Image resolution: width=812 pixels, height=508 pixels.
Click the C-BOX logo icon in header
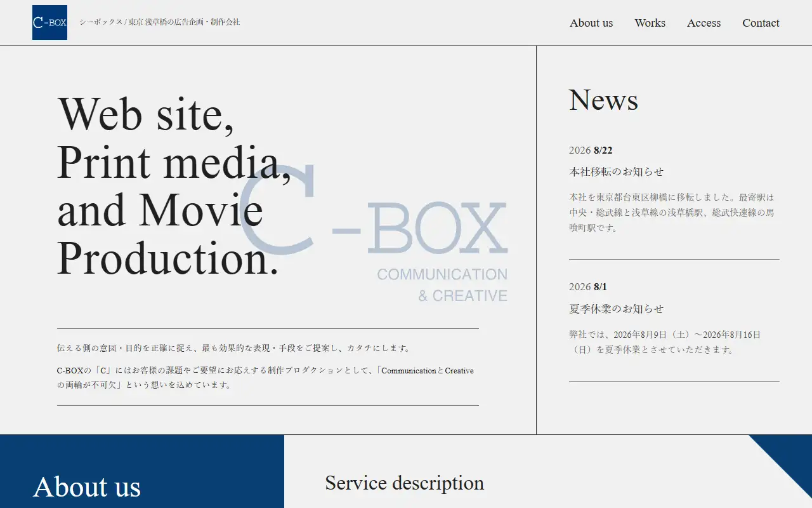pos(49,23)
